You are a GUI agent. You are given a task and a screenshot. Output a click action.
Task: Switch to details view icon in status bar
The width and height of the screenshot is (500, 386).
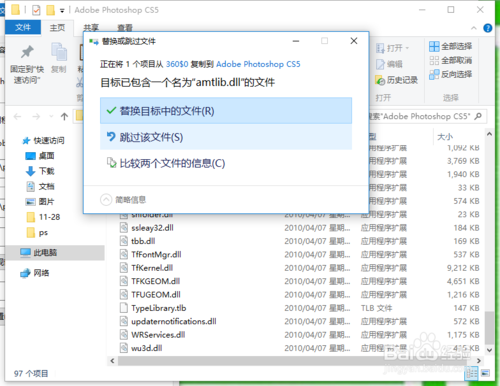point(471,373)
